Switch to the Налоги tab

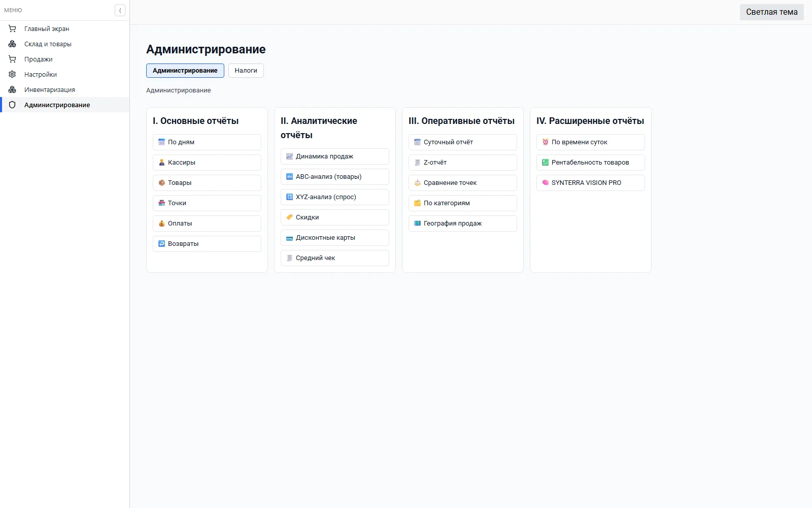click(x=246, y=71)
